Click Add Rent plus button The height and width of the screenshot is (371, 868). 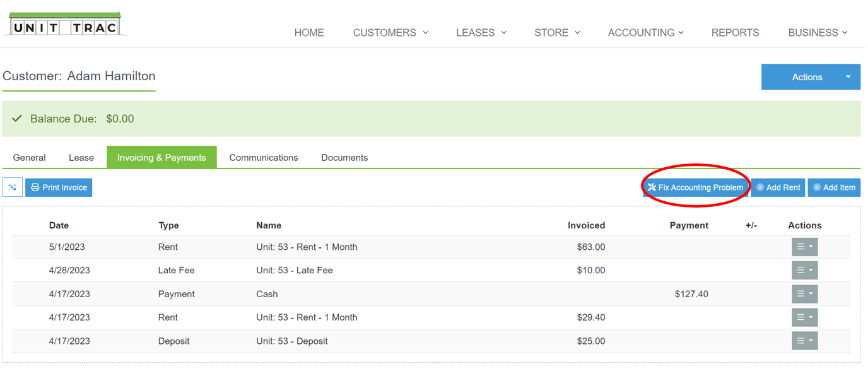click(x=778, y=187)
